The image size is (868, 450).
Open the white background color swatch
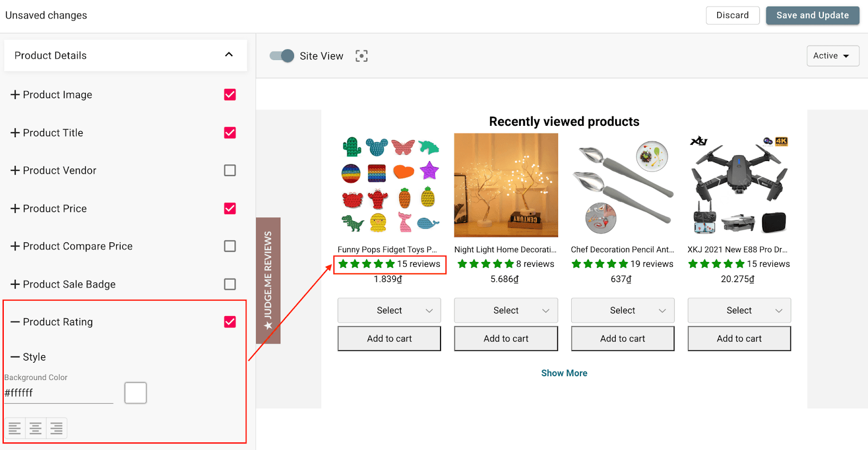click(136, 393)
